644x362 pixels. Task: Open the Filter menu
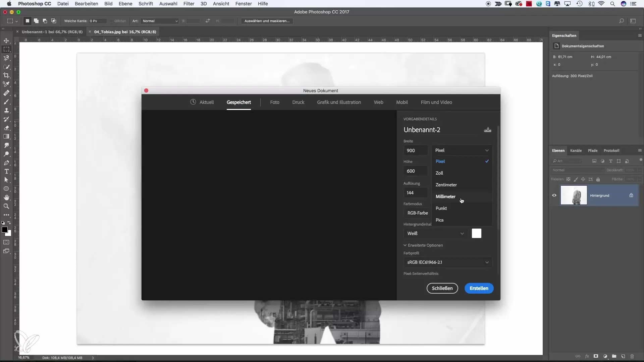pyautogui.click(x=189, y=4)
